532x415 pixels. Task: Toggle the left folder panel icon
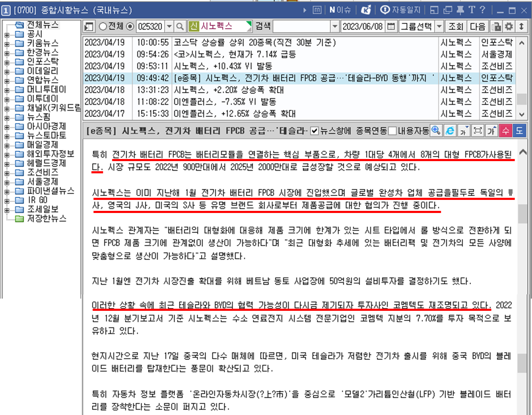[89, 27]
